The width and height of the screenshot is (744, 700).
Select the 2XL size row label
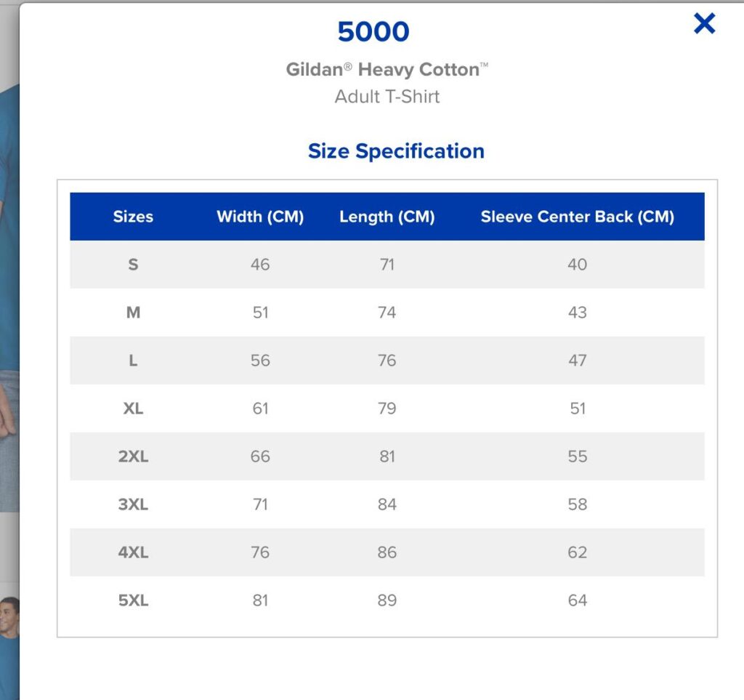point(134,456)
